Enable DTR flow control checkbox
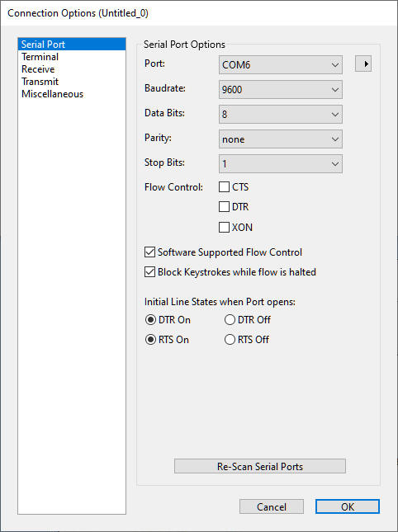Screen dimensions: 398x532 pyautogui.click(x=224, y=207)
